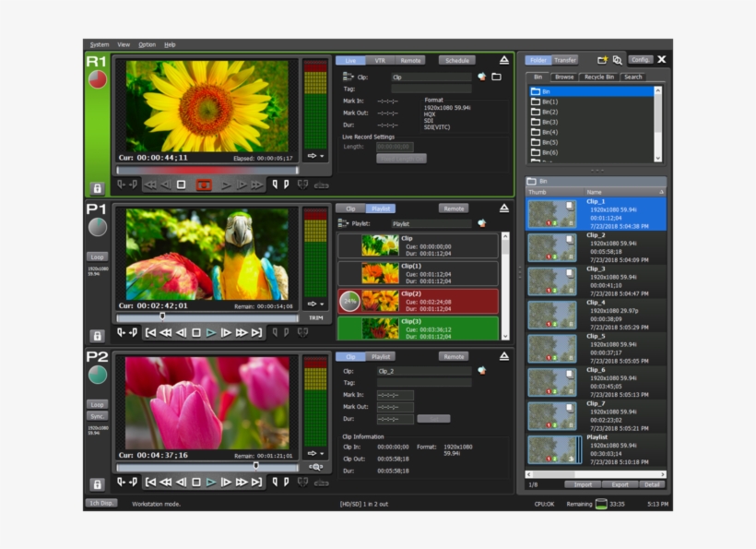Enable Loop on P1 channel
This screenshot has width=756, height=549.
click(98, 257)
